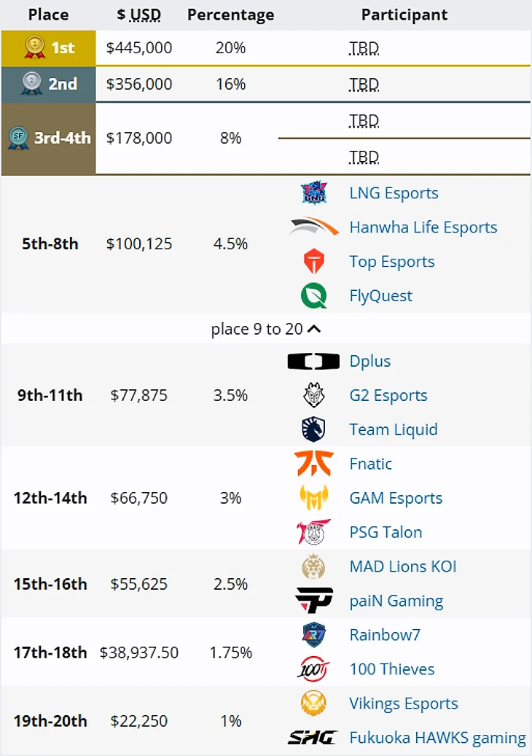The width and height of the screenshot is (532, 756).
Task: Click the Fnatic orange logo
Action: click(314, 464)
